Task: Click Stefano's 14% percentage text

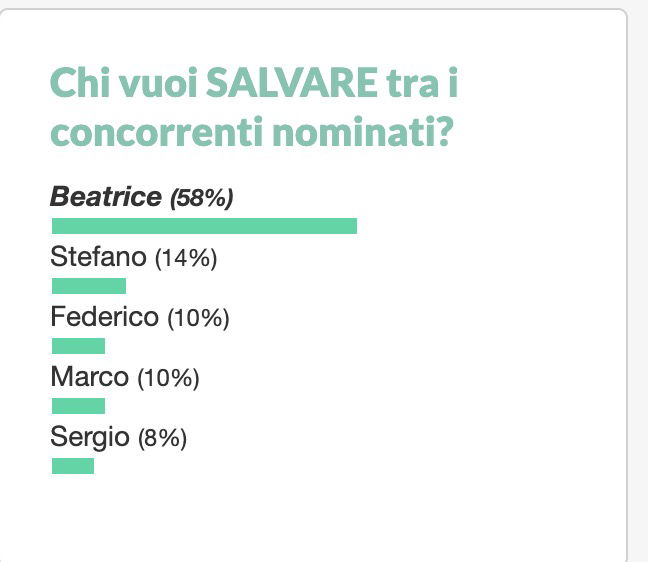Action: (186, 258)
